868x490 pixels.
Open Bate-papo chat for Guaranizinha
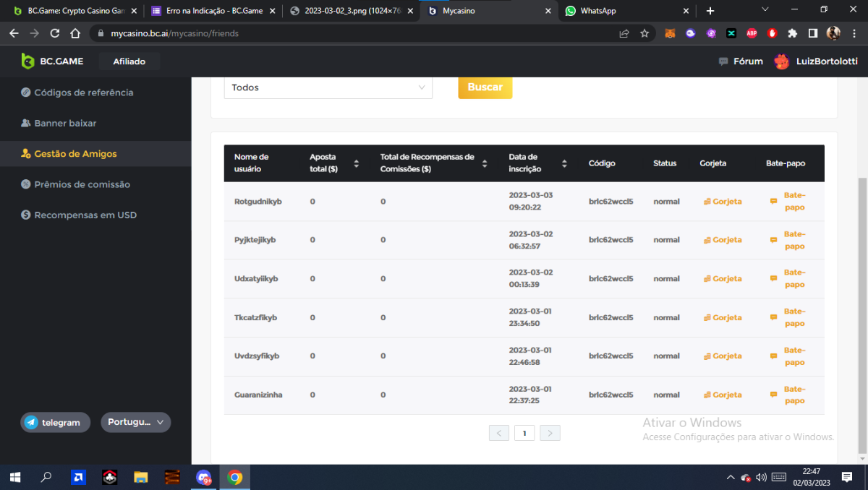point(793,395)
